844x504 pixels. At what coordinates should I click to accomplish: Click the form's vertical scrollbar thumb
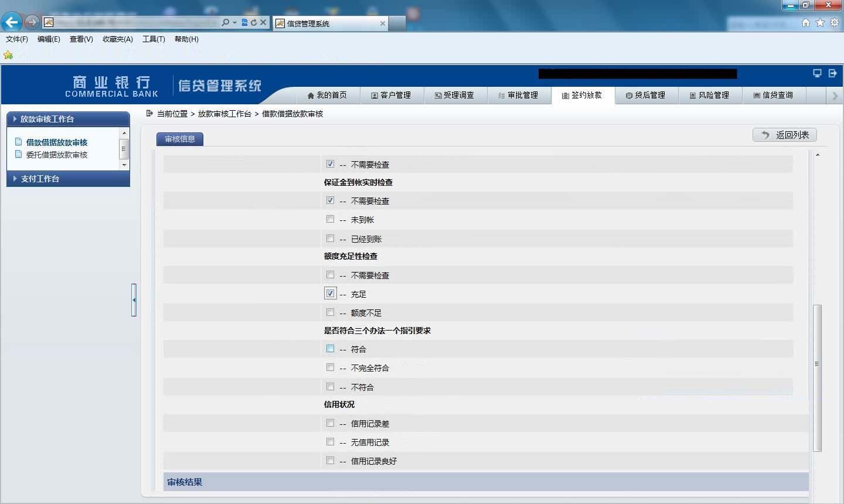(x=817, y=378)
